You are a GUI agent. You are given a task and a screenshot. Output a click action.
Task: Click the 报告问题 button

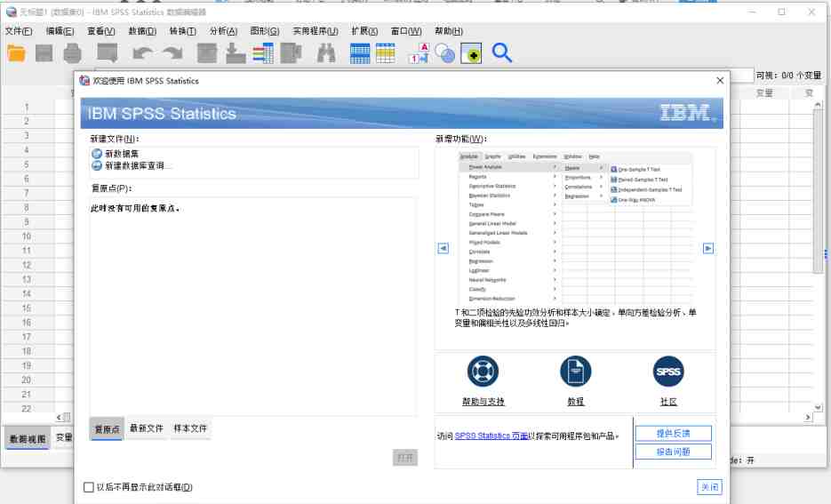point(673,452)
